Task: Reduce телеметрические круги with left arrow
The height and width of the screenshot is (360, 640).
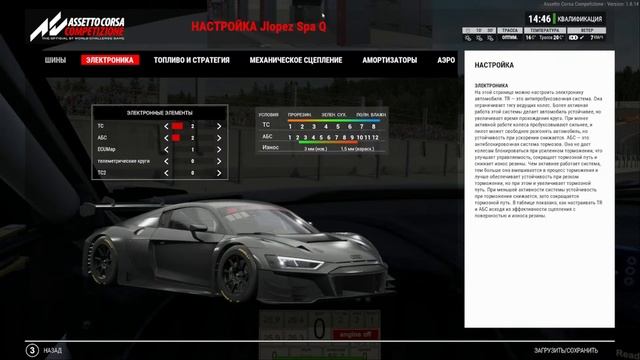Action: [x=166, y=161]
